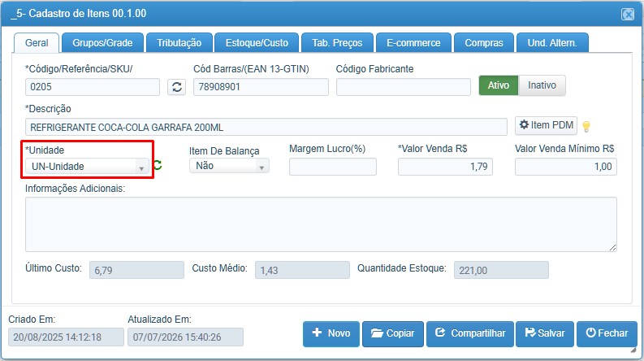The width and height of the screenshot is (644, 361).
Task: Switch to the Geral tab
Action: coord(37,43)
